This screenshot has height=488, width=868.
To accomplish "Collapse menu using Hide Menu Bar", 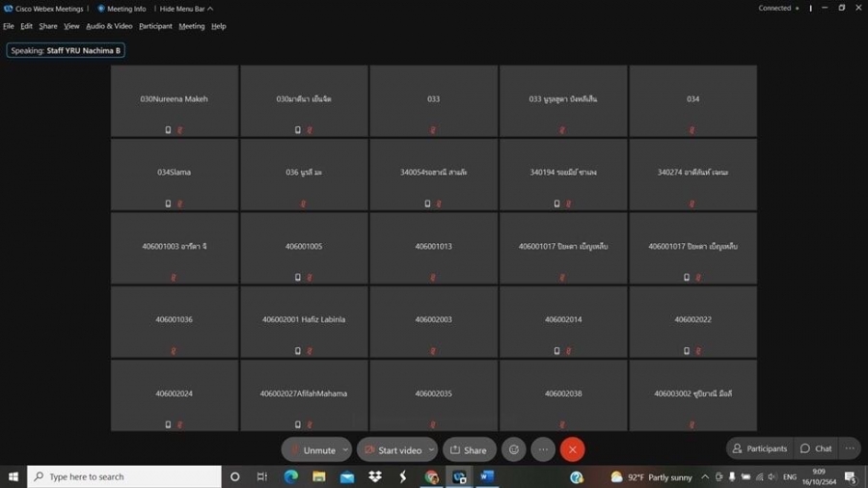I will tap(186, 9).
